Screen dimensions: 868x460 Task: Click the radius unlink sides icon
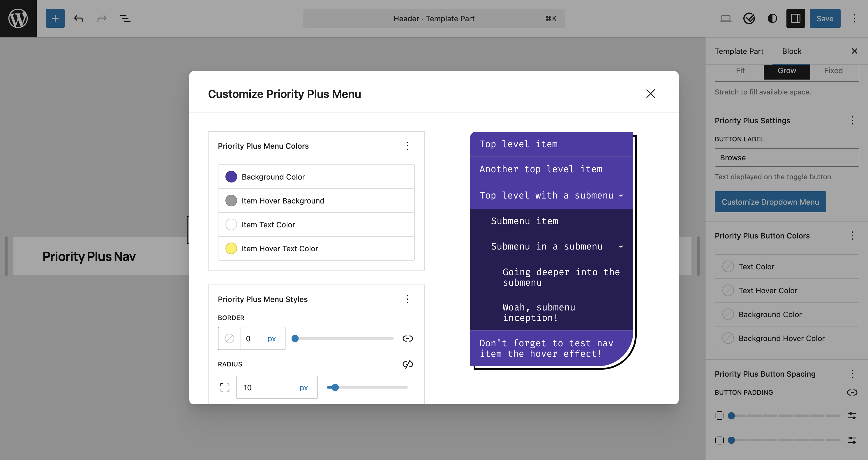coord(408,364)
